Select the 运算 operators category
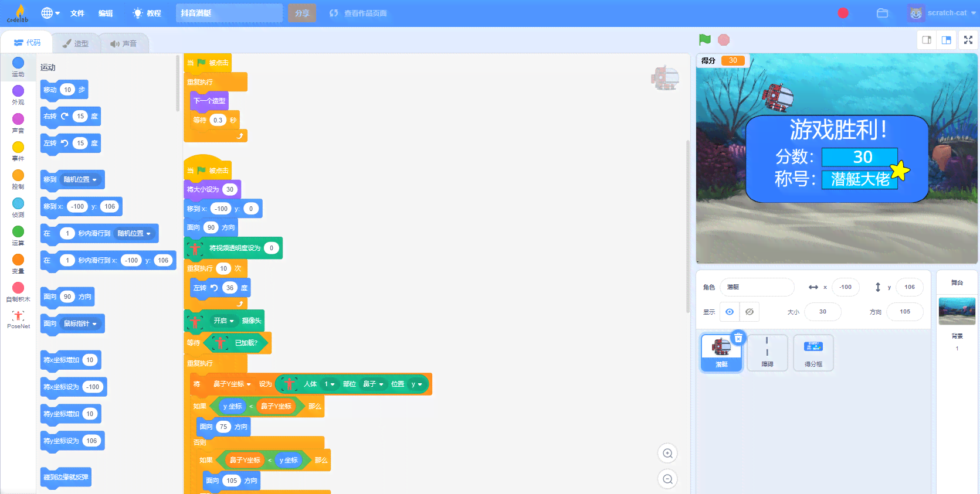The height and width of the screenshot is (494, 980). tap(18, 236)
